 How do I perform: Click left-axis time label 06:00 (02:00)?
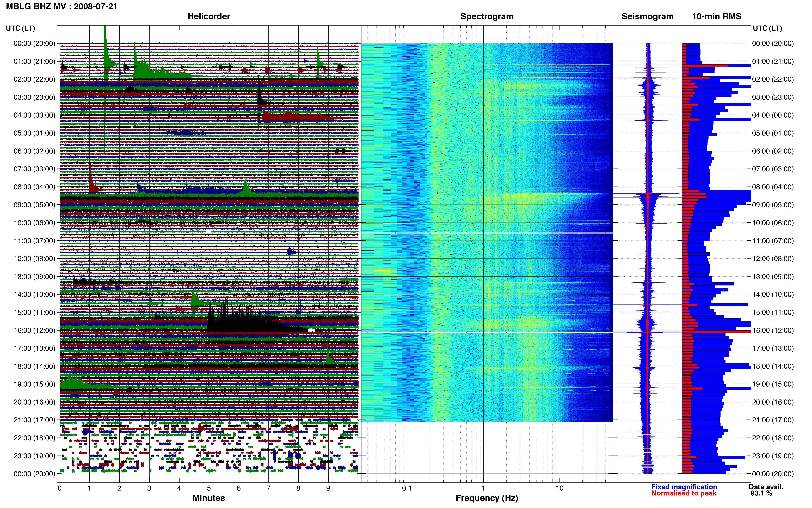(34, 151)
